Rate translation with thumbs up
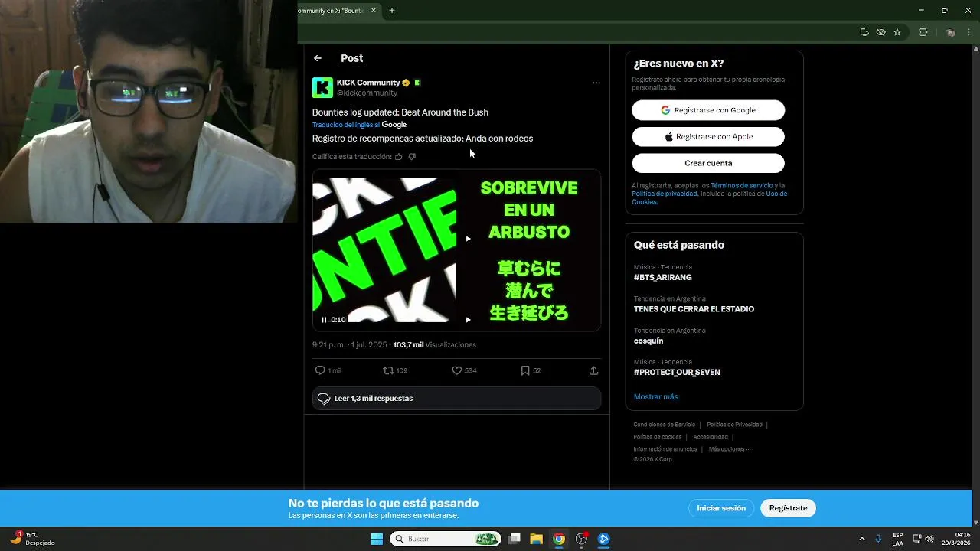 pos(399,157)
